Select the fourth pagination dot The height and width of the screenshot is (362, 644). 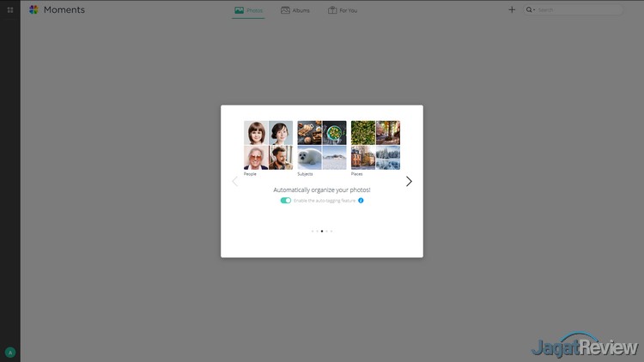click(x=326, y=231)
